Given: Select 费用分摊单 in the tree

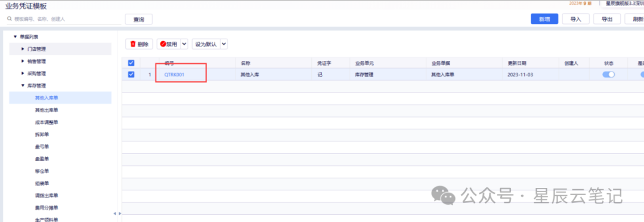Looking at the screenshot, I should 47,208.
